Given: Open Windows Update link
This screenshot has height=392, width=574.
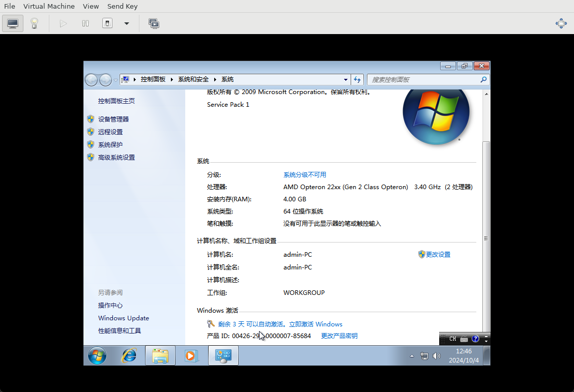Looking at the screenshot, I should pos(123,318).
